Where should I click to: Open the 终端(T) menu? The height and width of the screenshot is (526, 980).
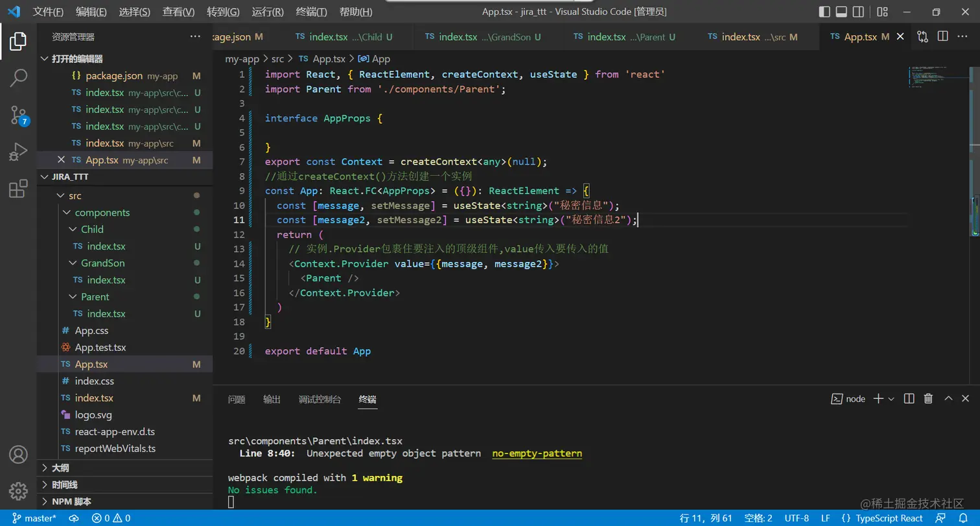pyautogui.click(x=311, y=12)
